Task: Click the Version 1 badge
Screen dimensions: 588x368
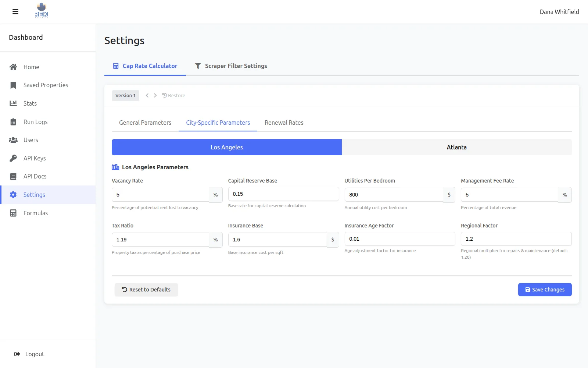Action: pyautogui.click(x=125, y=96)
